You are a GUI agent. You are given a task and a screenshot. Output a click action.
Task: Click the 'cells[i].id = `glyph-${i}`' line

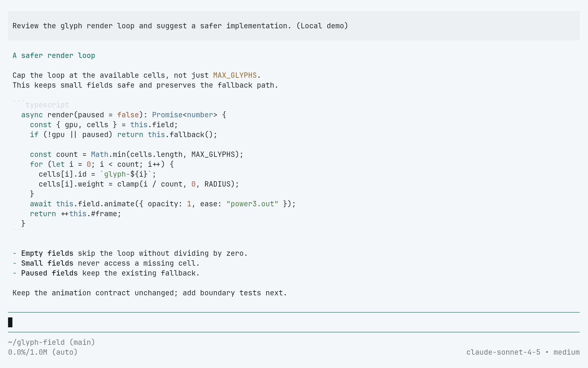tap(97, 174)
